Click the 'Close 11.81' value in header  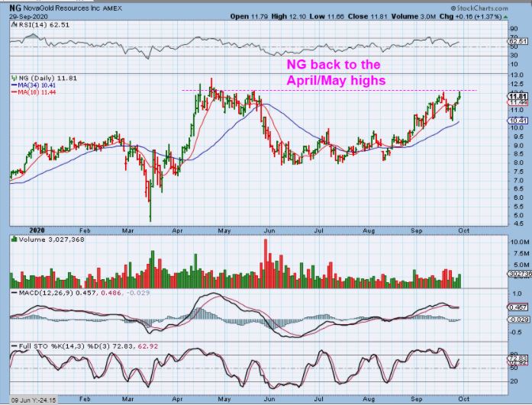click(367, 16)
